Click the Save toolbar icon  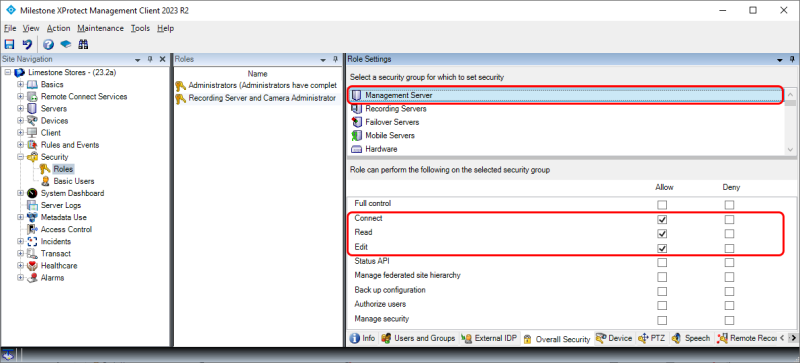coord(9,44)
